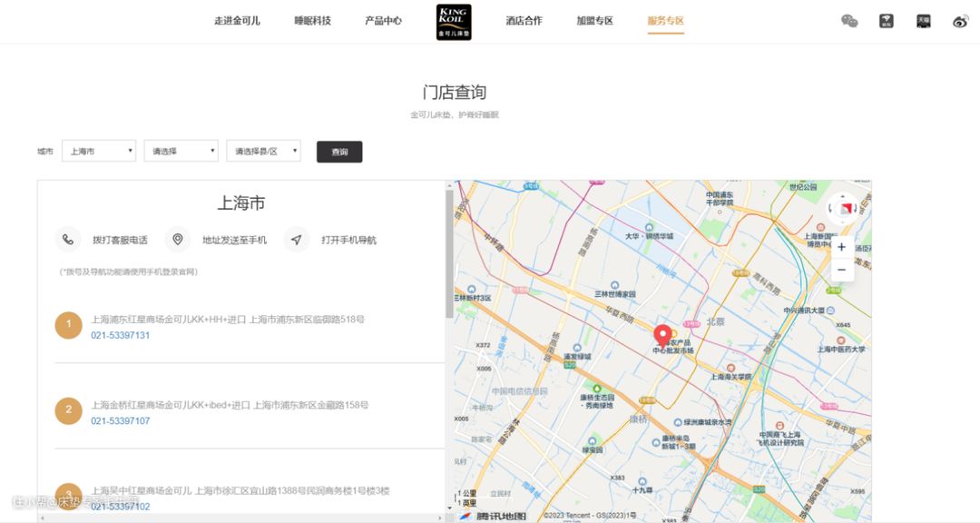Screen dimensions: 980x523
Task: Click the 门店查询 page heading
Action: (x=455, y=93)
